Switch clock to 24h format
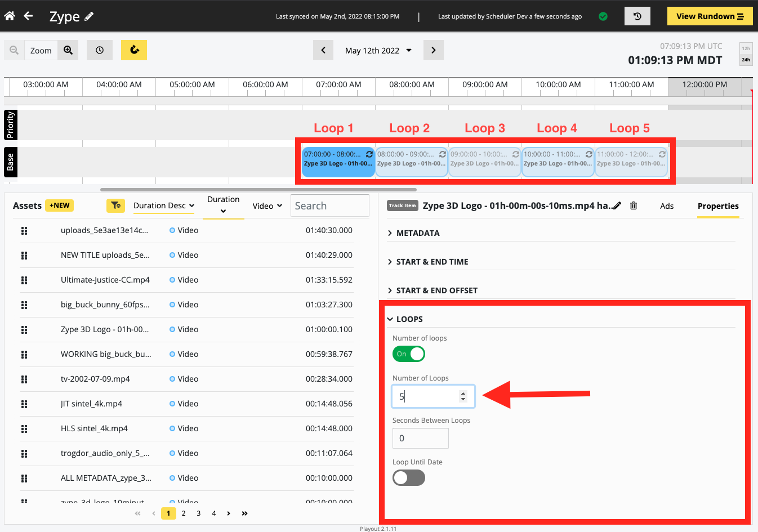Screen dimensions: 758x532 click(x=746, y=60)
